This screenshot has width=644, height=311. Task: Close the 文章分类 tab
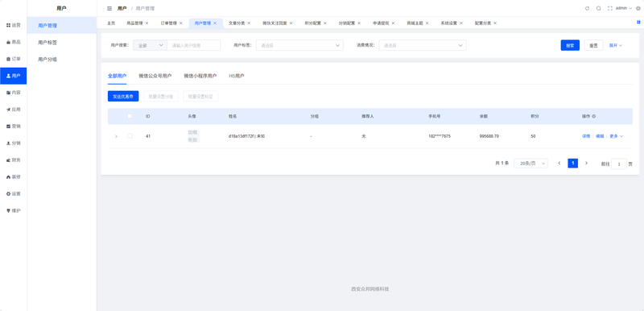(249, 23)
